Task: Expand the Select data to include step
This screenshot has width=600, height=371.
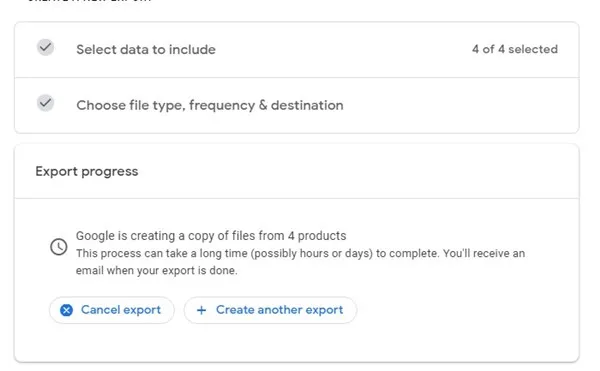Action: point(297,50)
